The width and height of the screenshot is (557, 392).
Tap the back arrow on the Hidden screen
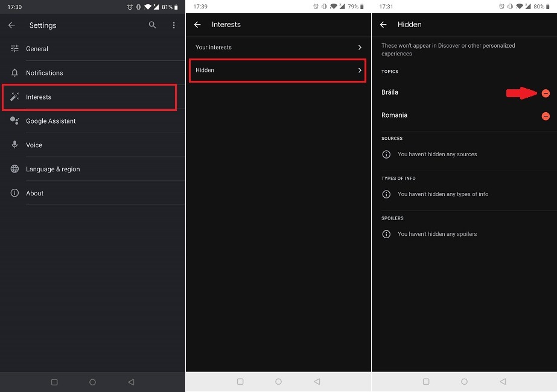pyautogui.click(x=383, y=25)
